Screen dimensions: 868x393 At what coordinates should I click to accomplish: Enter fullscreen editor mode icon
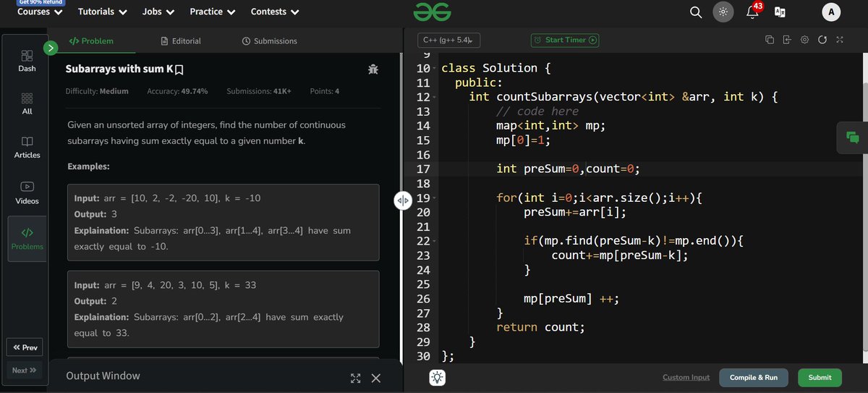pos(839,40)
